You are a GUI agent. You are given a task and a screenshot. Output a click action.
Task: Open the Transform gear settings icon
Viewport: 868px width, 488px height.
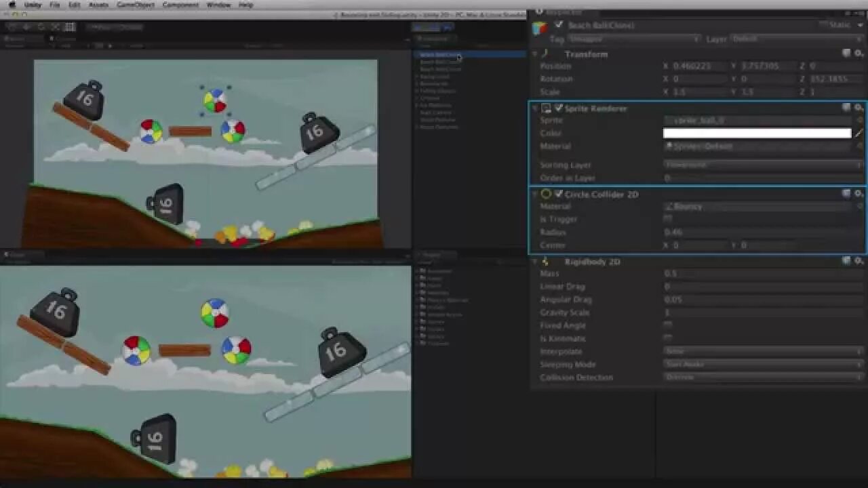tap(859, 54)
